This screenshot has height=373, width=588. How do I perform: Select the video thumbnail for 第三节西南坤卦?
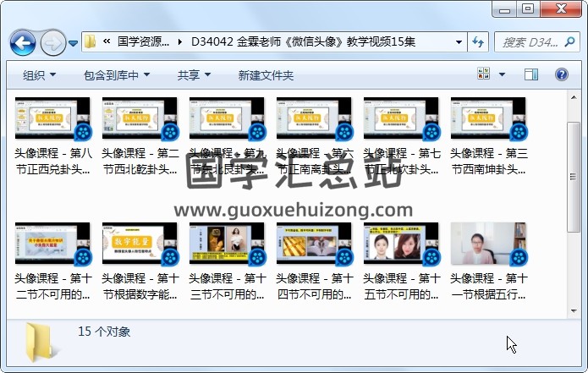488,118
